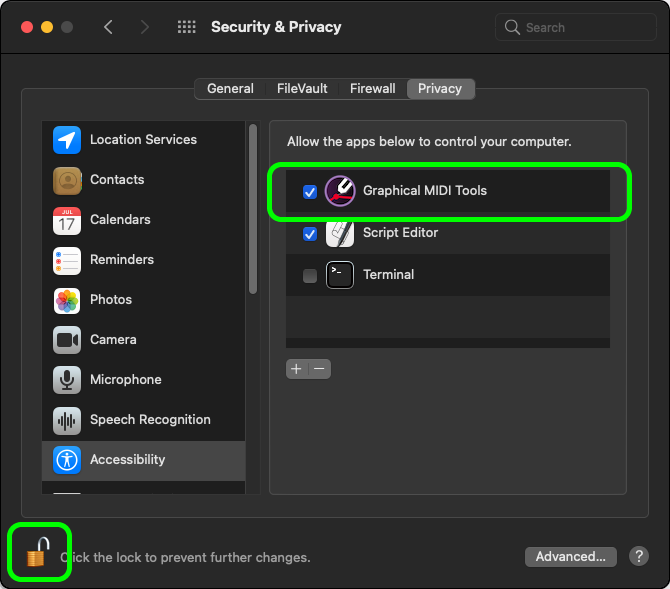This screenshot has width=670, height=589.
Task: Select the Graphical MIDI Tools name
Action: pyautogui.click(x=425, y=191)
